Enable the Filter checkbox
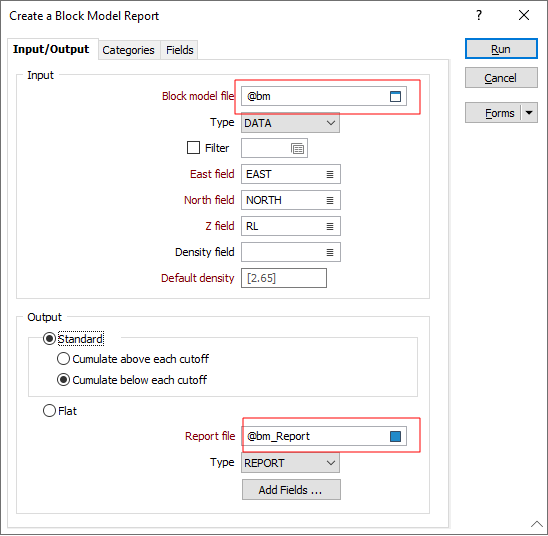Screen dimensions: 548x536 click(x=193, y=148)
